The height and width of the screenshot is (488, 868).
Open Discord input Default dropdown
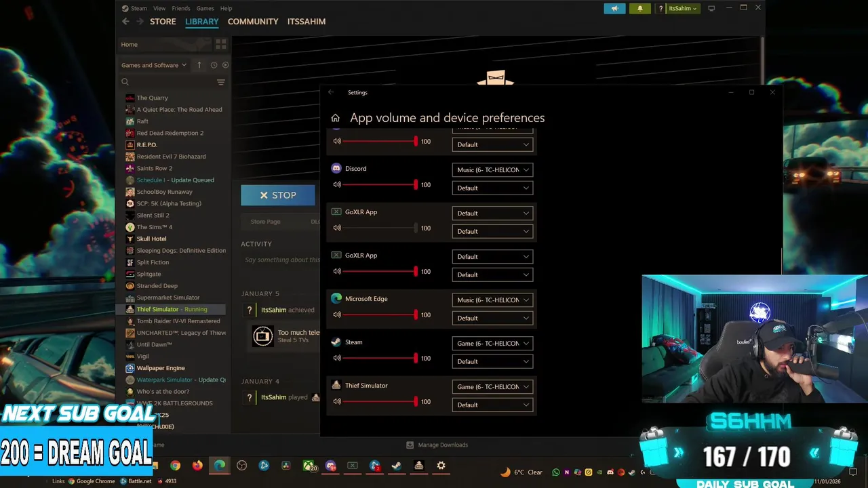(x=492, y=188)
